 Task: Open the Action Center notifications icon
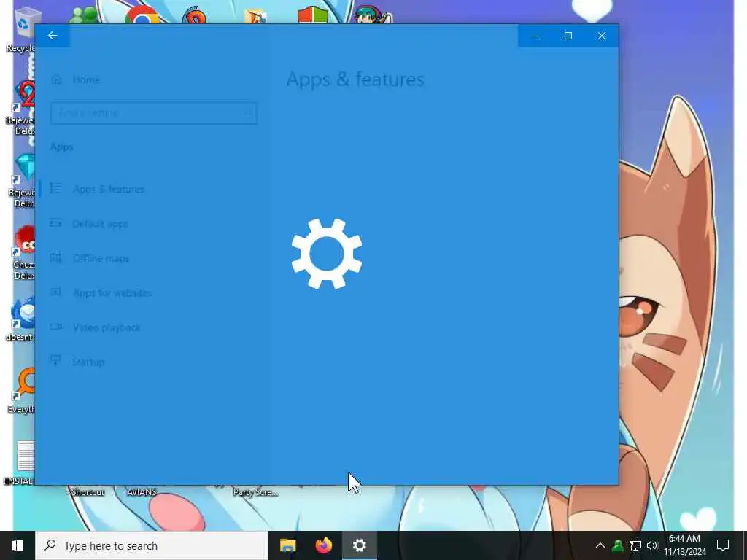[723, 545]
